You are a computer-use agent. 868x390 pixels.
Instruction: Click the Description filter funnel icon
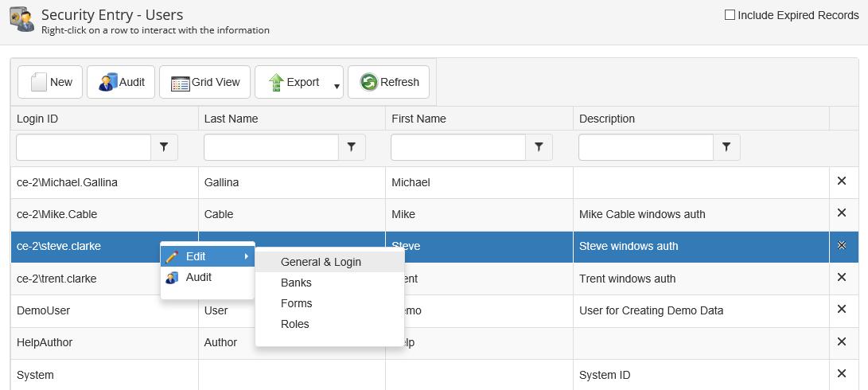(726, 147)
